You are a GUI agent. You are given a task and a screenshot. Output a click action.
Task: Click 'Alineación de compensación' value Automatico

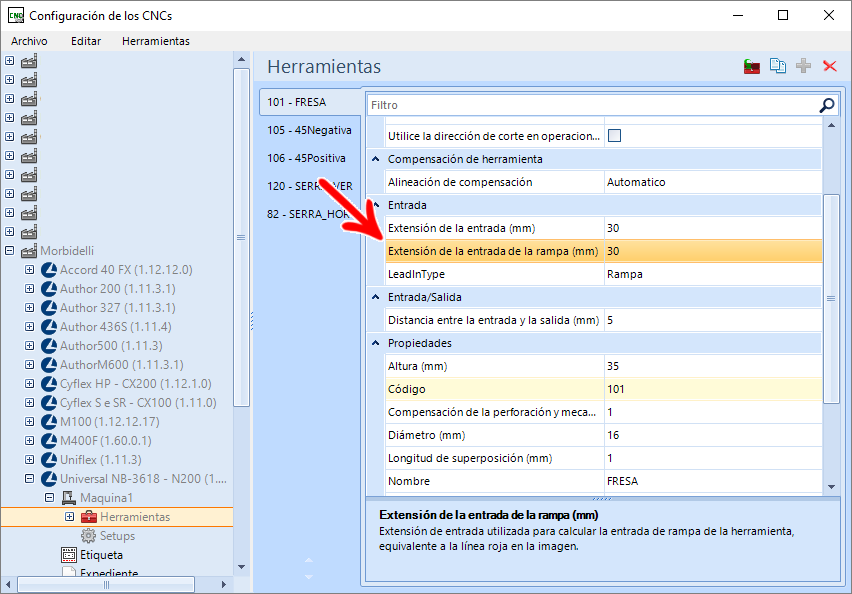point(713,182)
